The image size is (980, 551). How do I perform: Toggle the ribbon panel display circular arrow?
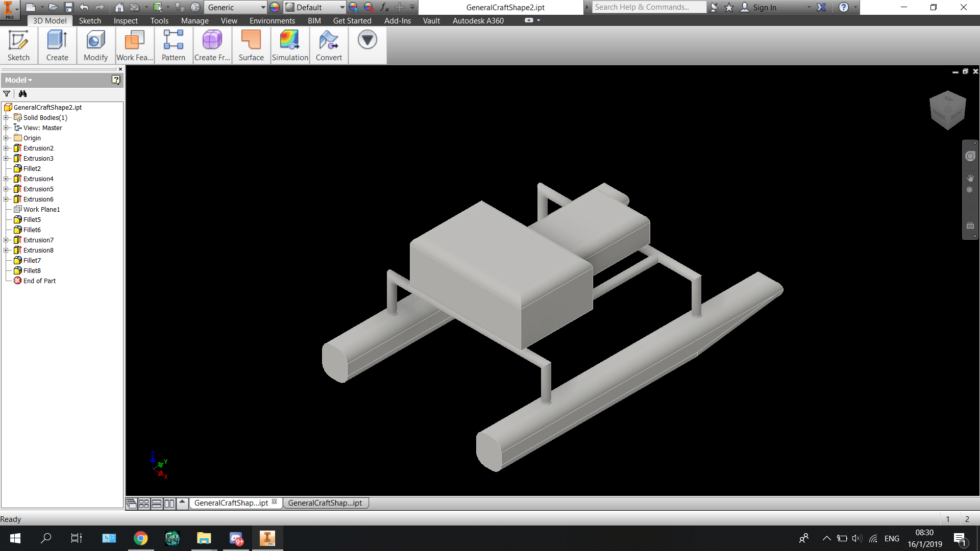pyautogui.click(x=367, y=40)
